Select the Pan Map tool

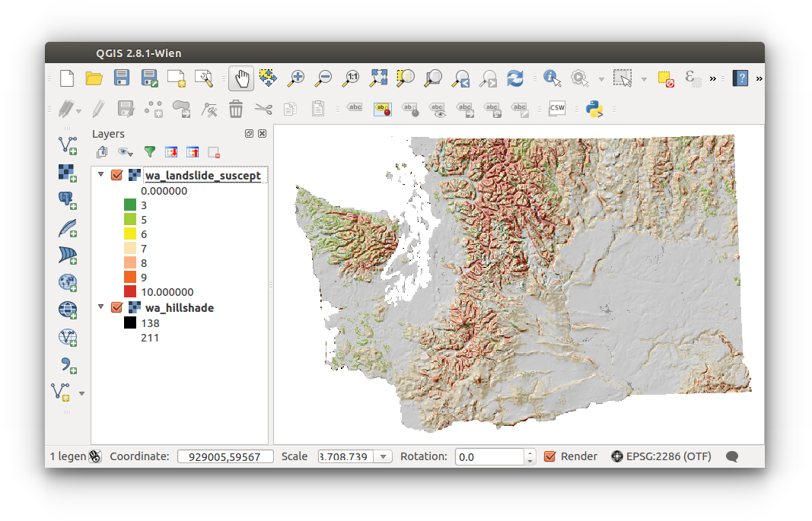pos(240,78)
